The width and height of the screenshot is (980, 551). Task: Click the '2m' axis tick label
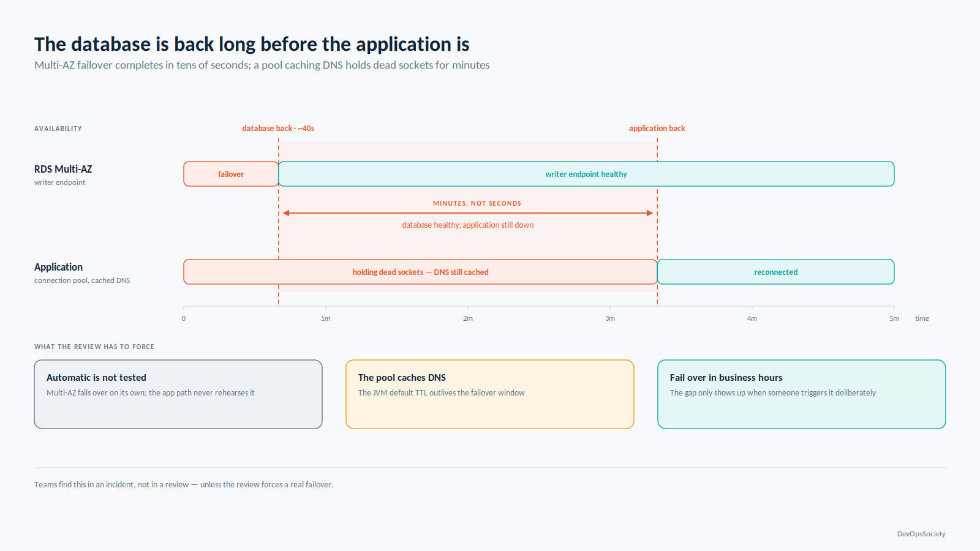point(468,318)
